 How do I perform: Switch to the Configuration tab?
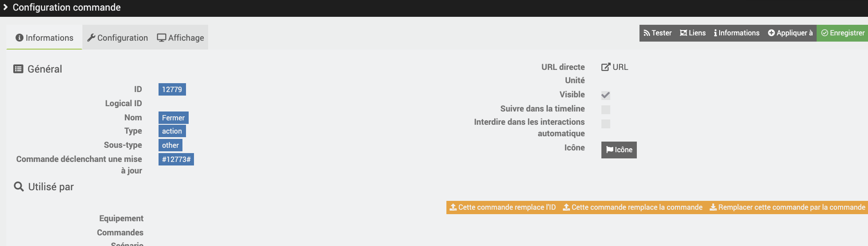(117, 38)
